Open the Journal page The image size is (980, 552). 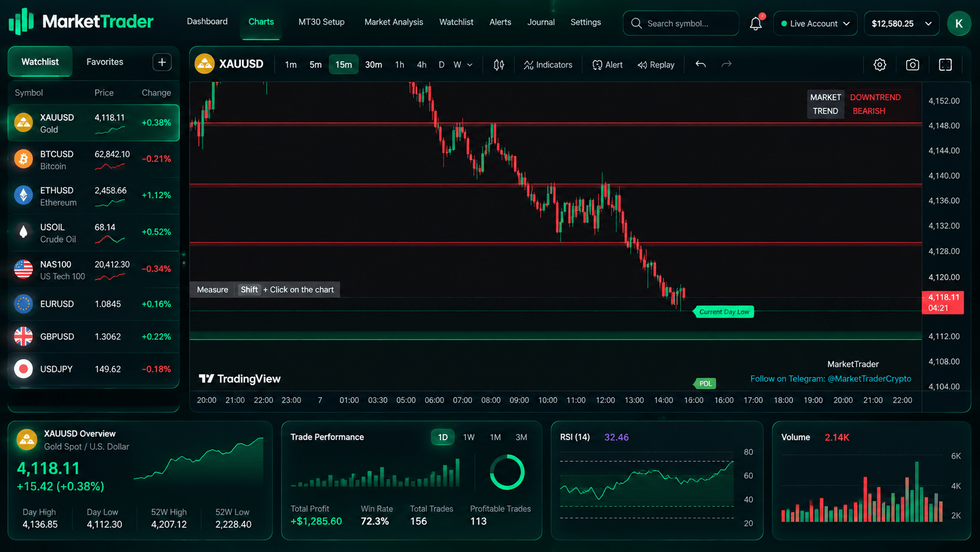click(540, 22)
